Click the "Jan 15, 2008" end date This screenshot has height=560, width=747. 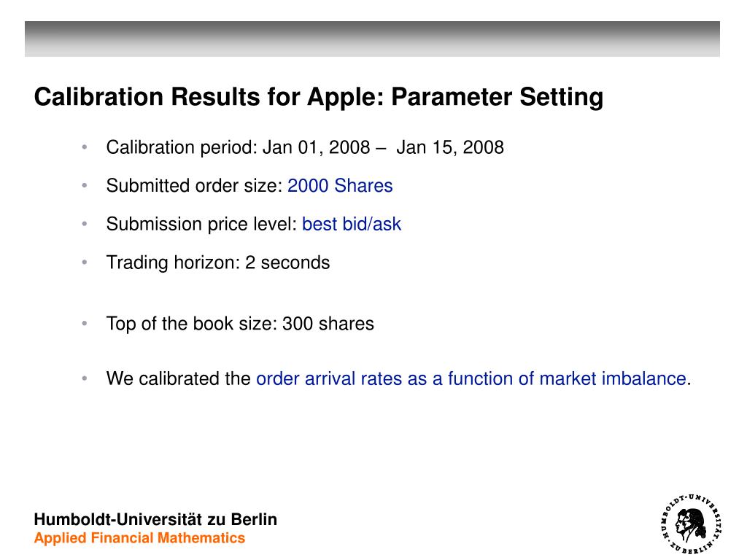click(450, 147)
